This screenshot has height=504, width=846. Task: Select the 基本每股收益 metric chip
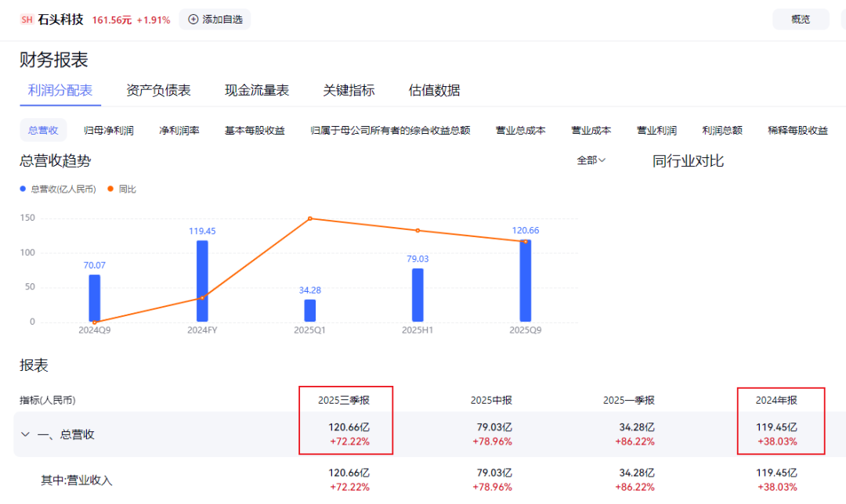[x=255, y=130]
